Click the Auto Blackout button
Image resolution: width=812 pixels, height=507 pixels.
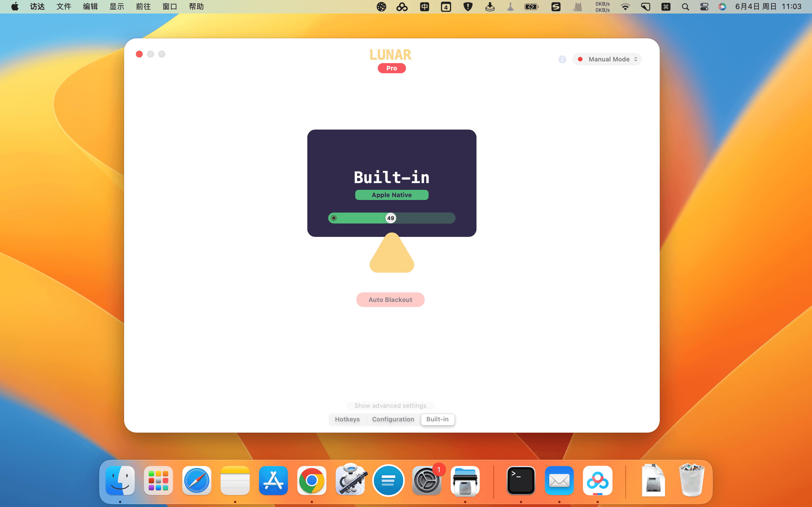[390, 299]
